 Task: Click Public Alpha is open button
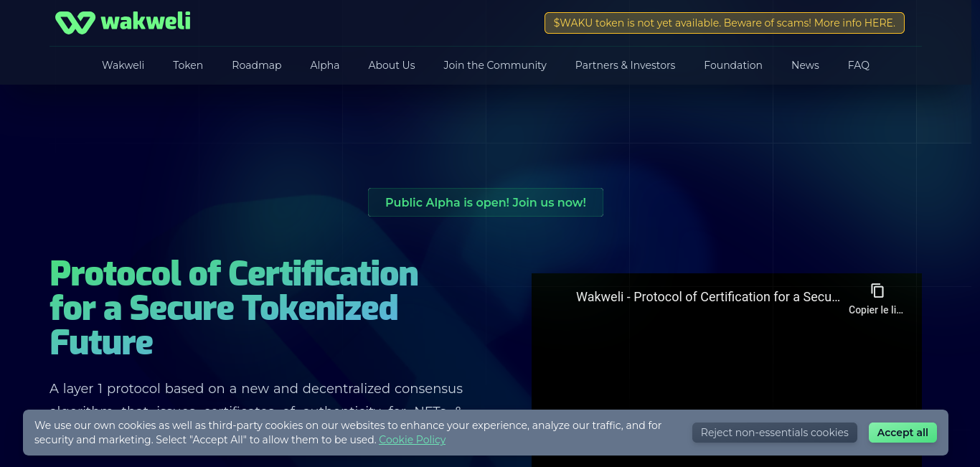pos(486,202)
